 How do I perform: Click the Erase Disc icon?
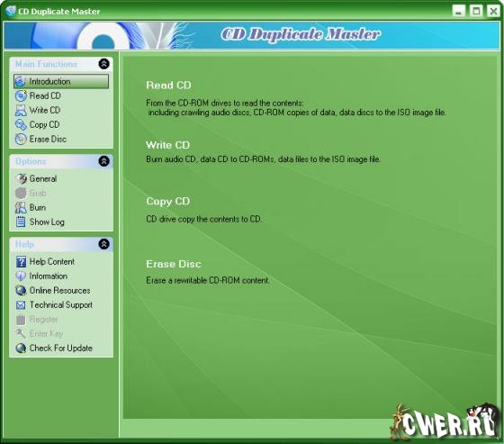point(21,140)
